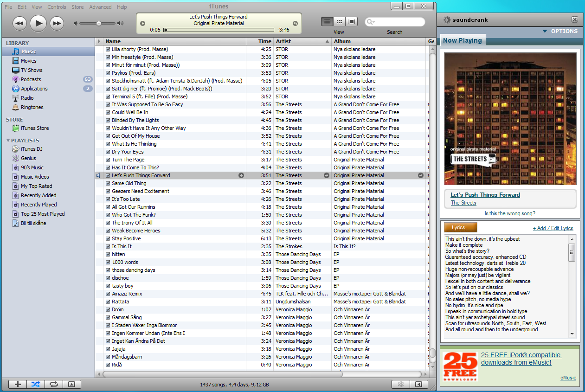Play the current song
Image resolution: width=585 pixels, height=392 pixels.
tap(38, 23)
